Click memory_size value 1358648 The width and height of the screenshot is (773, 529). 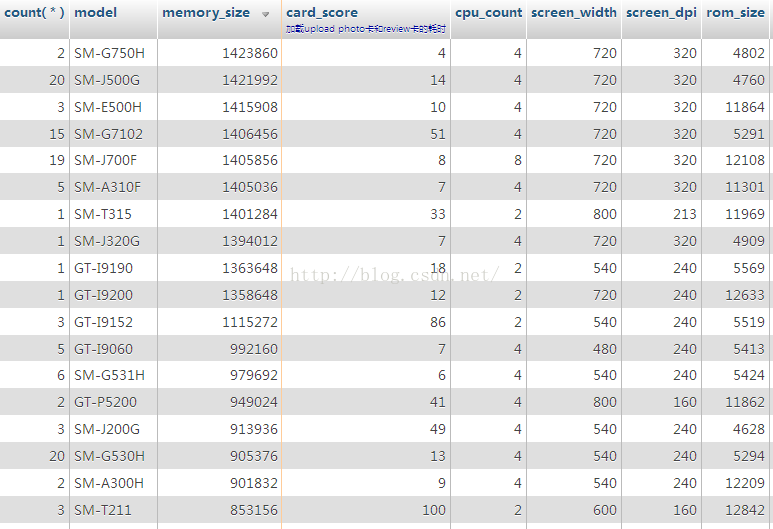click(250, 295)
